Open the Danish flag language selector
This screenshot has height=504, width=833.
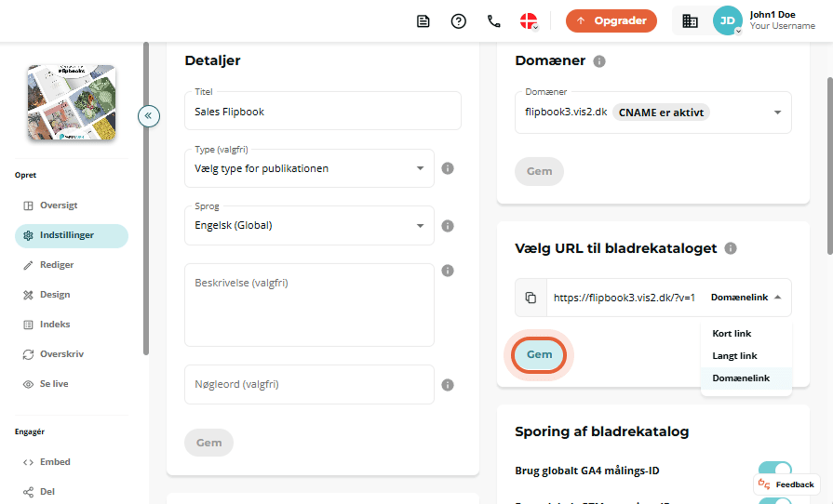pos(529,21)
